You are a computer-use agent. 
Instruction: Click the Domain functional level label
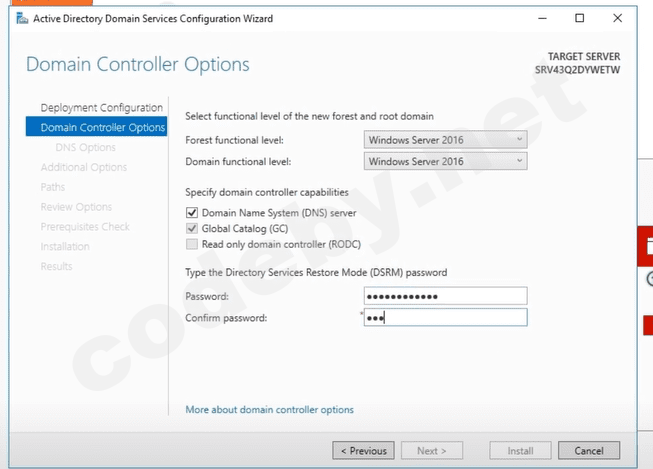click(238, 162)
